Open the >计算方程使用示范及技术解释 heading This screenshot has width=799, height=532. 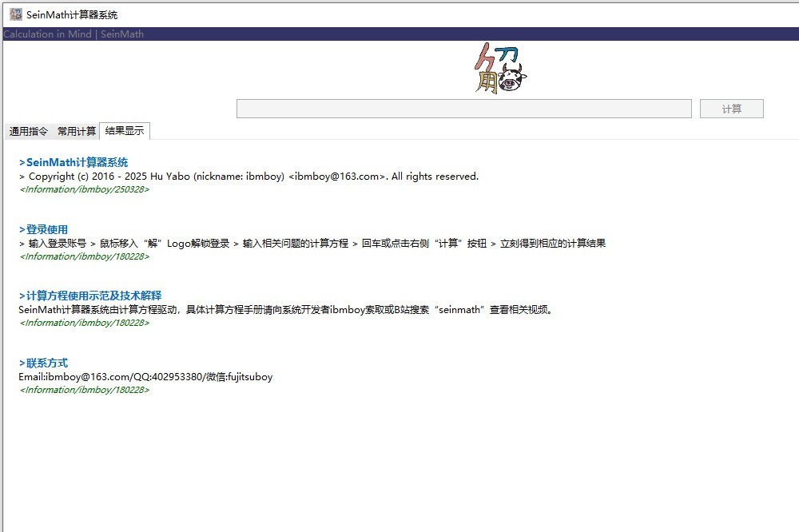point(90,296)
